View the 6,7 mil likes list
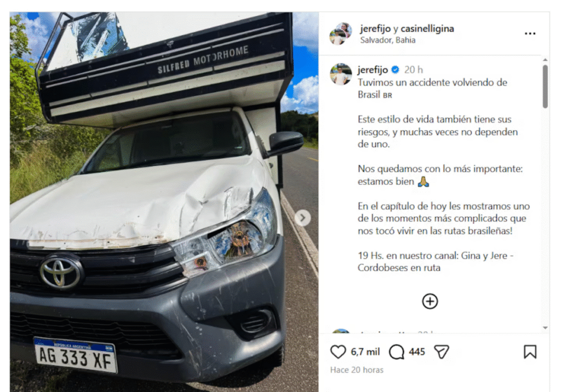This screenshot has height=392, width=561. (x=365, y=352)
